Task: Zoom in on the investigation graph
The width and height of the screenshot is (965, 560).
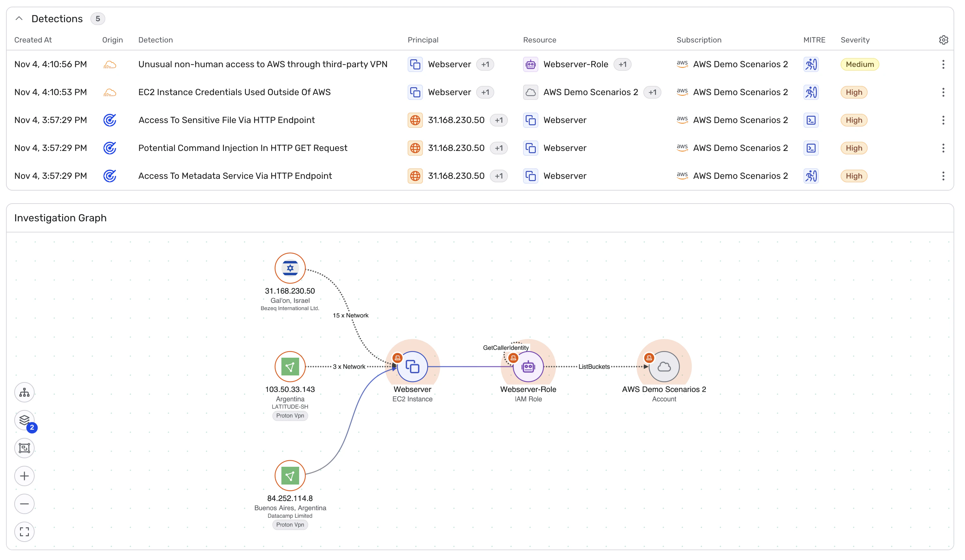Action: point(24,476)
